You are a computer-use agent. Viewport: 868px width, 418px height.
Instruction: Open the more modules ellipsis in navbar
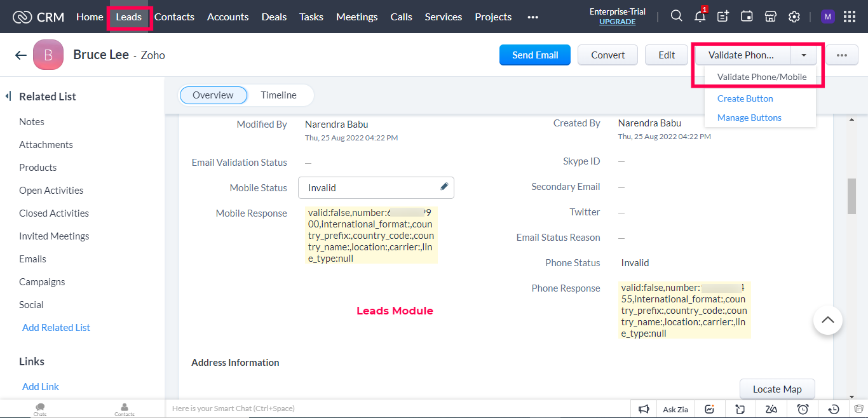[532, 17]
